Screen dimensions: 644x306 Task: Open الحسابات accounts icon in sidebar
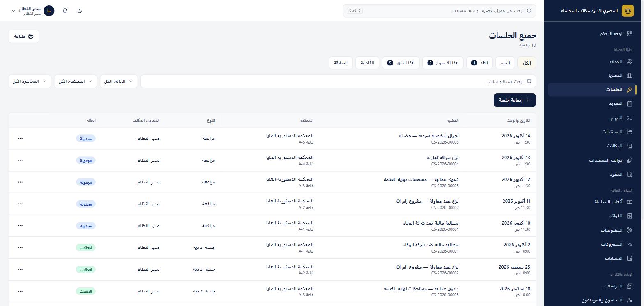[x=629, y=258]
